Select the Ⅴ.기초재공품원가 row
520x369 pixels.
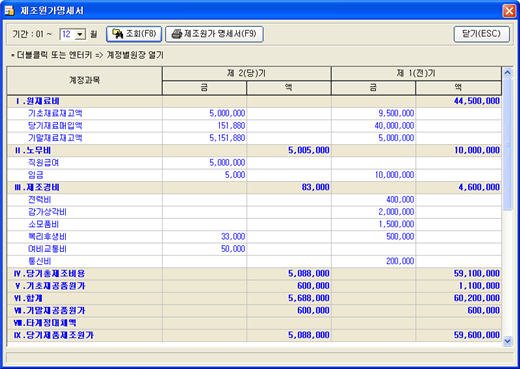[254, 286]
